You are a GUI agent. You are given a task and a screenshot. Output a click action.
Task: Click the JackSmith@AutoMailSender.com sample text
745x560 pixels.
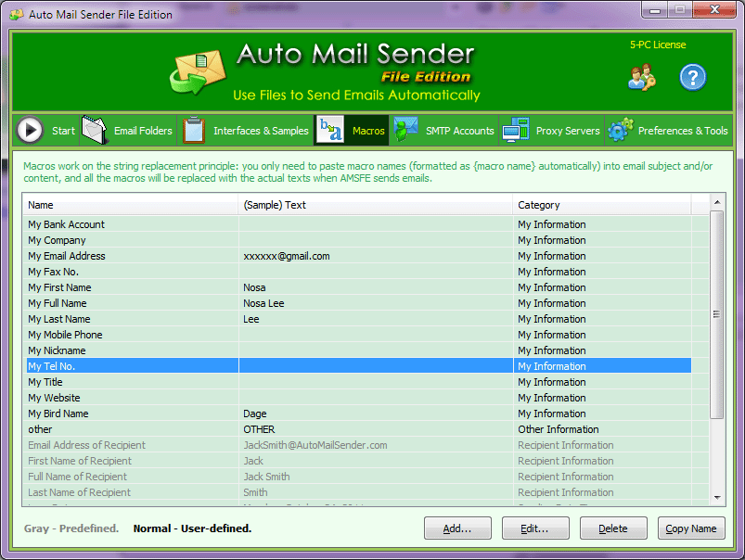315,445
